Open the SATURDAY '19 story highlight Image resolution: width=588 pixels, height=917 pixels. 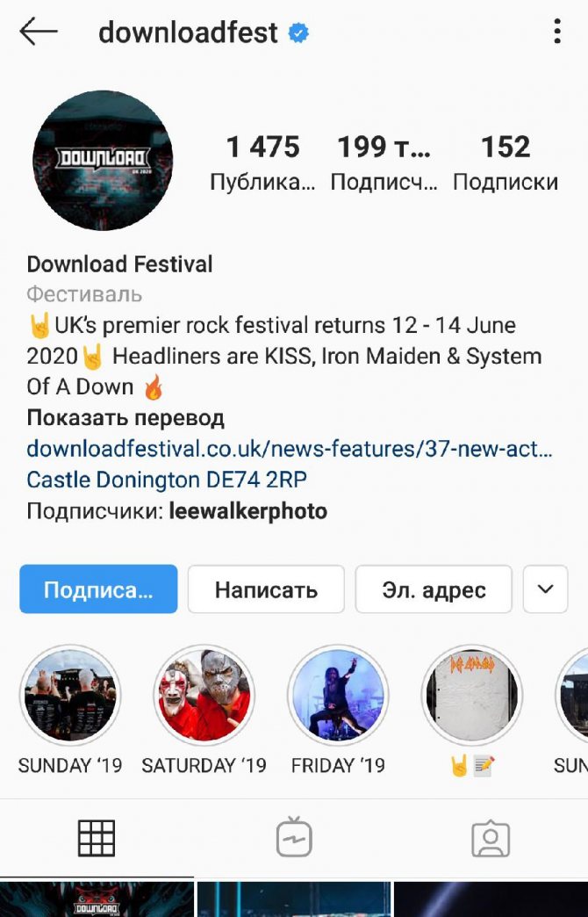(x=204, y=696)
